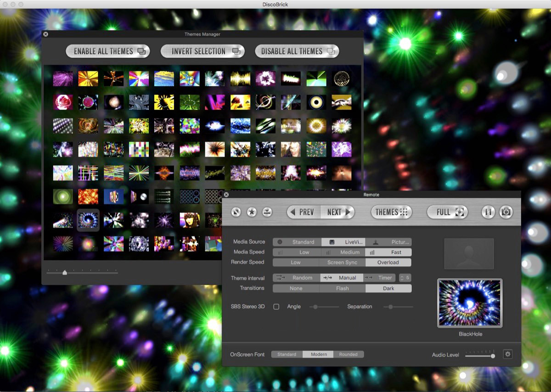Advance to next theme with NEXT
Viewport: 551px width, 392px height.
[x=337, y=212]
